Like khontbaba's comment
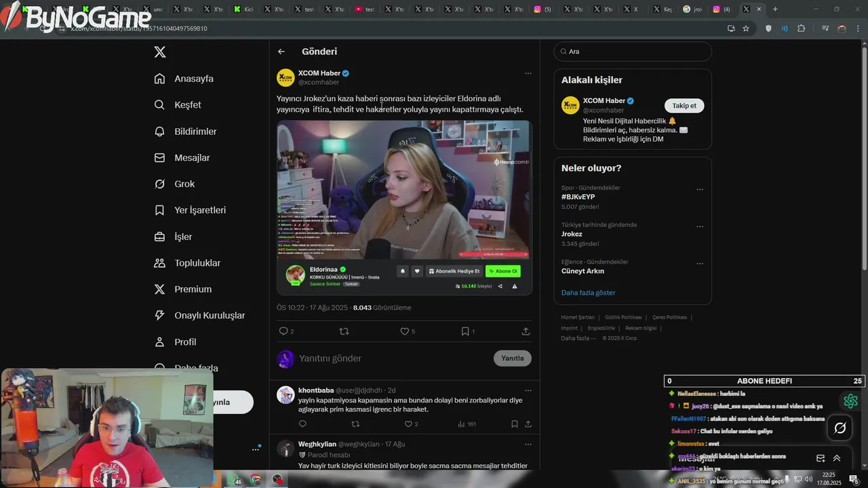The height and width of the screenshot is (488, 868). (408, 424)
